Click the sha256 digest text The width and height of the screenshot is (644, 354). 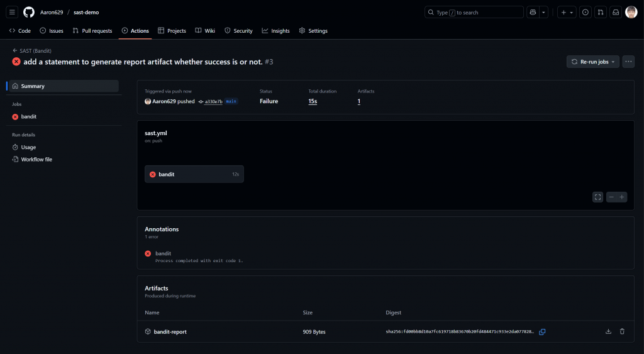(460, 331)
